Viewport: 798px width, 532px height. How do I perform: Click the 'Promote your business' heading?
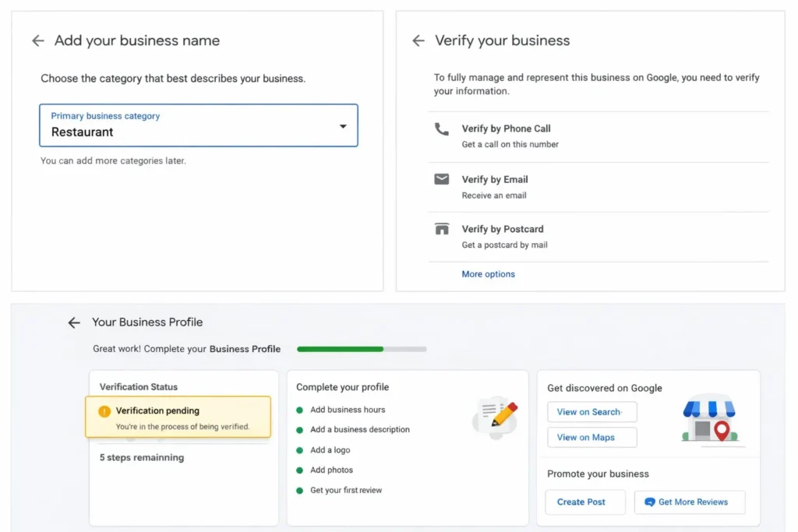(x=598, y=474)
